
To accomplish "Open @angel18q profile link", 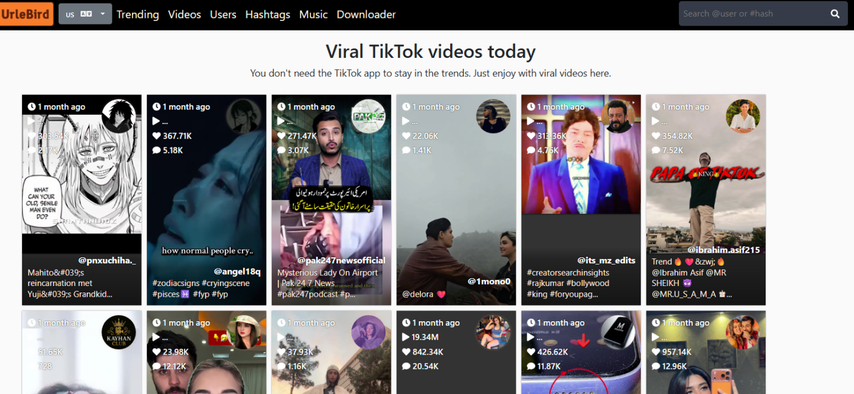I will point(237,271).
